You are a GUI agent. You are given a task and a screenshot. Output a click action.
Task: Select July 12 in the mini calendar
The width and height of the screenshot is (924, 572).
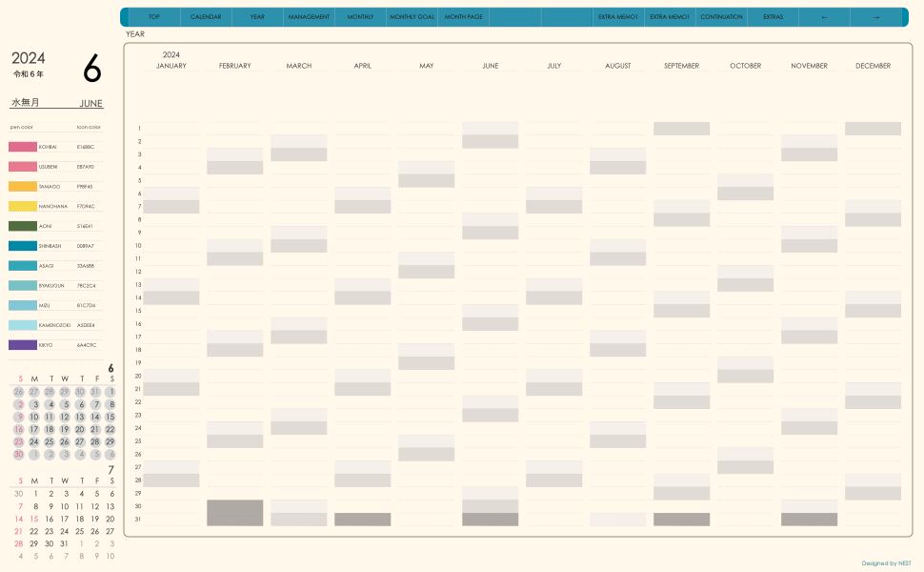[95, 506]
